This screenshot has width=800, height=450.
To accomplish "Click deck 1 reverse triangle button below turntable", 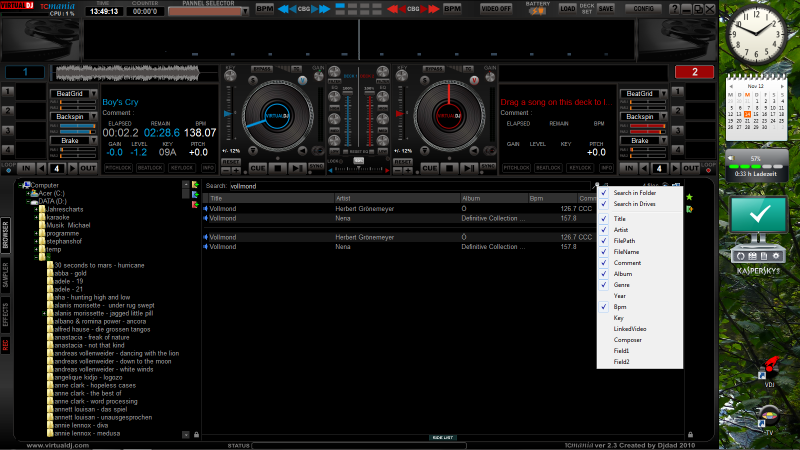I will click(x=303, y=151).
